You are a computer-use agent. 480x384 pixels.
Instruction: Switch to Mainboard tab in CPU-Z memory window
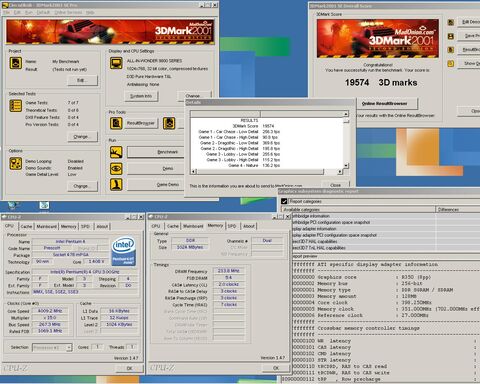pos(193,226)
